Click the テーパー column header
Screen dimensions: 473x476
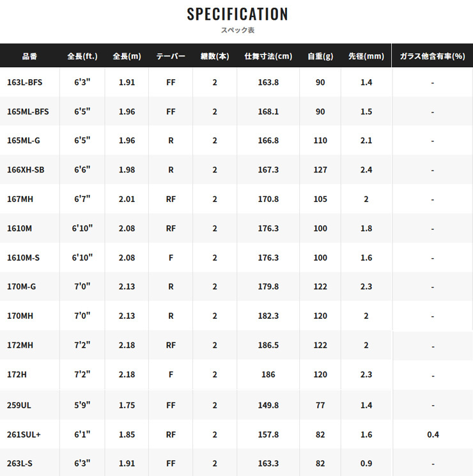(x=171, y=56)
